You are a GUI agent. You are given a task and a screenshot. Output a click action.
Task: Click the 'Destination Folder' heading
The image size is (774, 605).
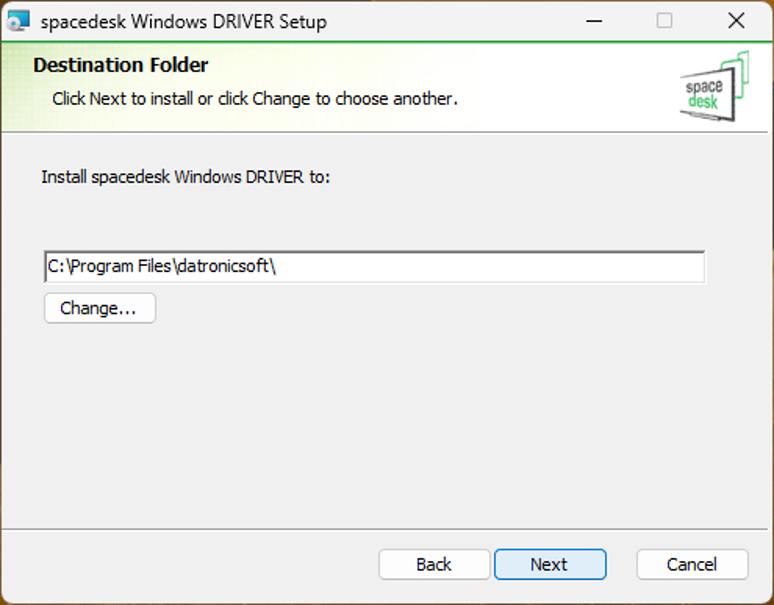point(121,65)
